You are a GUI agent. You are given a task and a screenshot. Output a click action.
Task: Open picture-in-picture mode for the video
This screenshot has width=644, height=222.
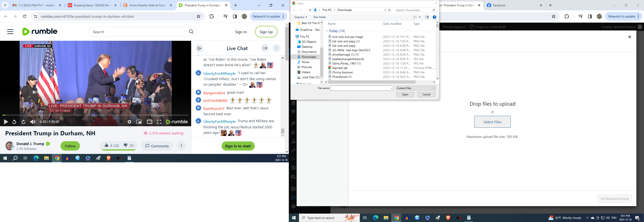pos(139,122)
